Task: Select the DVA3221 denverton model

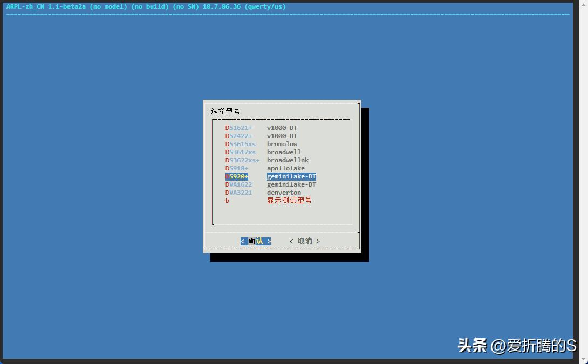Action: tap(263, 193)
